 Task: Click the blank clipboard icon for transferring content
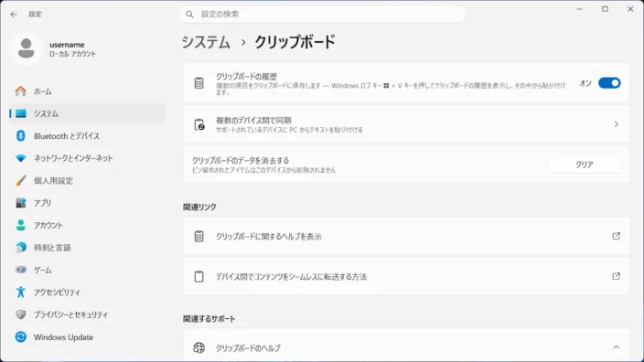click(199, 277)
